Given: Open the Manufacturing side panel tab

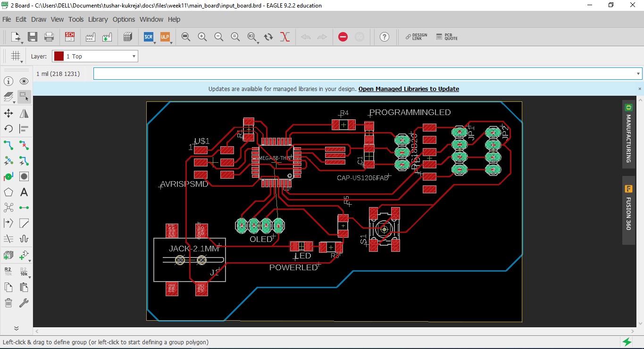Looking at the screenshot, I should tap(628, 134).
